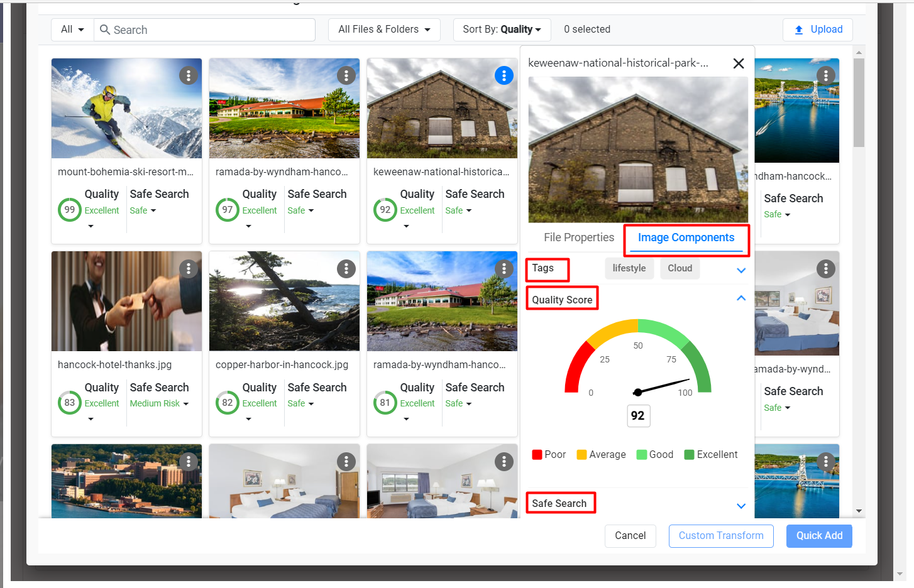Click the Upload button
The height and width of the screenshot is (588, 914).
point(818,30)
